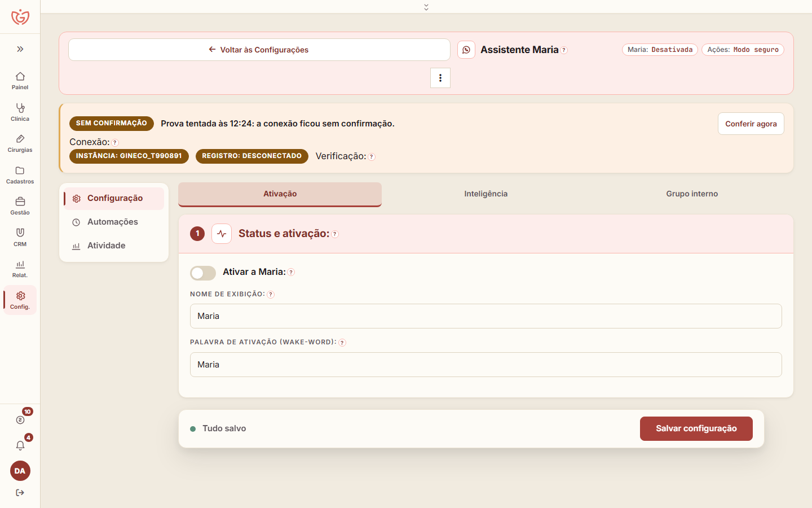Click the Ações: Modo seguro badge
812x508 pixels.
tap(743, 50)
